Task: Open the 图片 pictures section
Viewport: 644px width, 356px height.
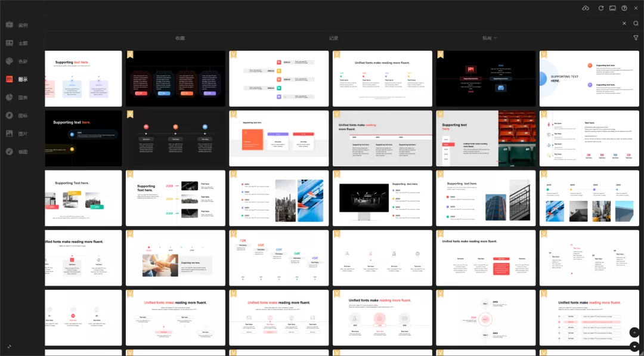Action: 17,134
